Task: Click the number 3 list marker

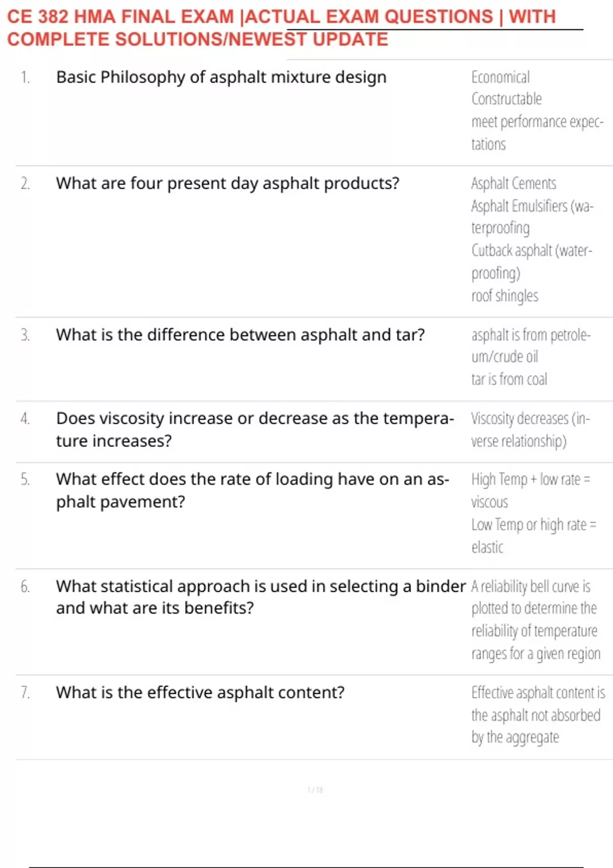Action: click(x=25, y=335)
